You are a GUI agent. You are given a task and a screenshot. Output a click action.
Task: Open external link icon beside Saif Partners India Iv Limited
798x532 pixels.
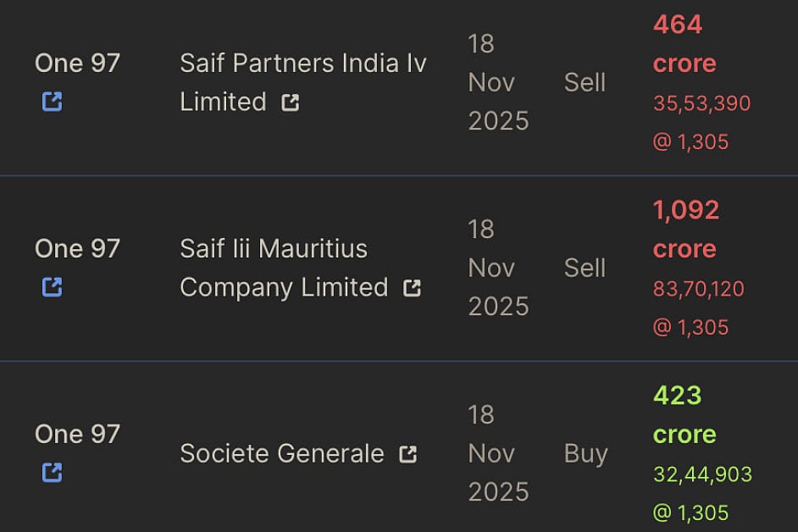(291, 103)
